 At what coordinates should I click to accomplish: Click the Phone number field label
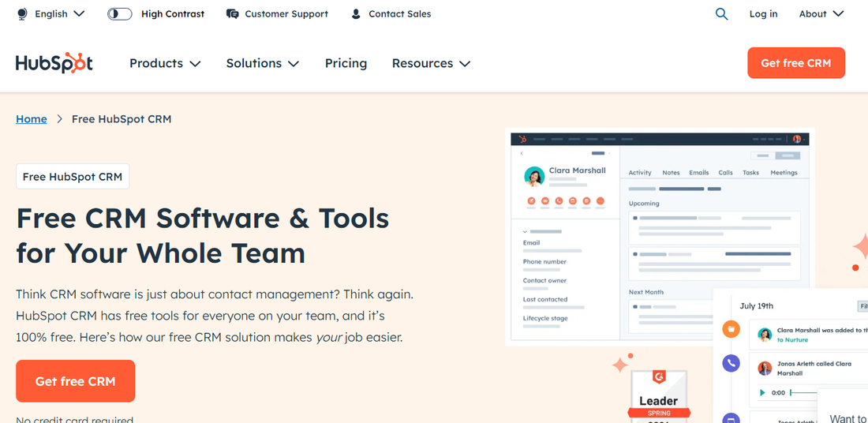click(x=544, y=261)
